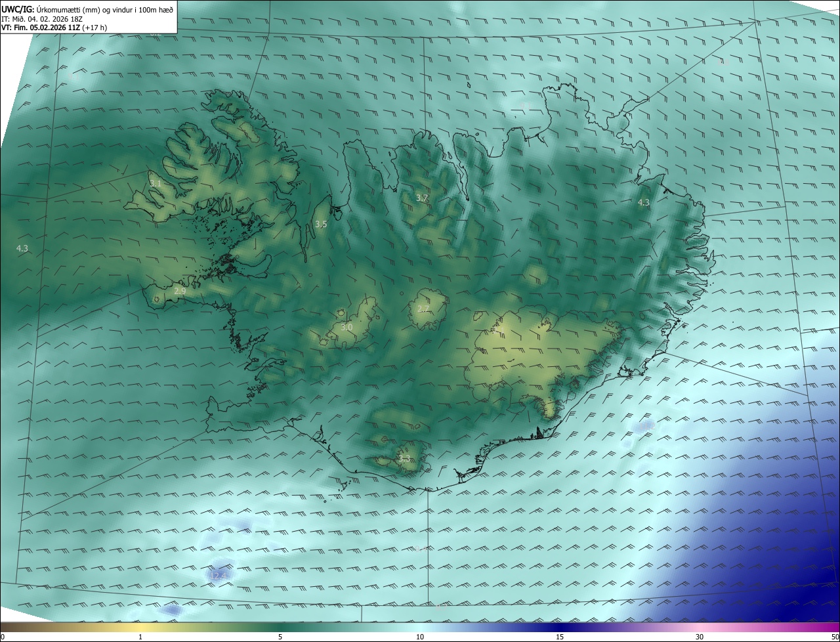
Task: Click the "3.7" value in north Iceland
Action: (422, 198)
